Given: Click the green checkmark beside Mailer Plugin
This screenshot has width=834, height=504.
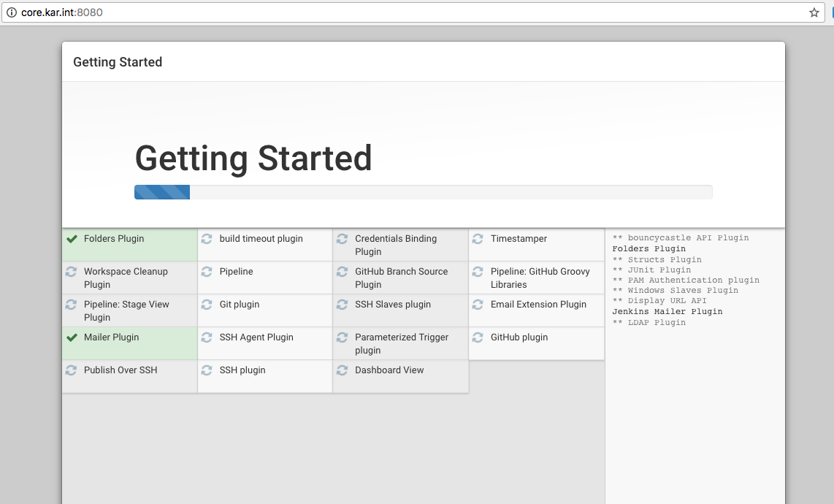Looking at the screenshot, I should pyautogui.click(x=72, y=337).
